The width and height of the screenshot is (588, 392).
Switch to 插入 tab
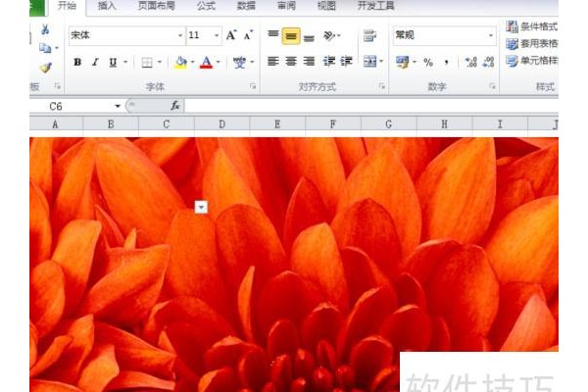point(107,6)
